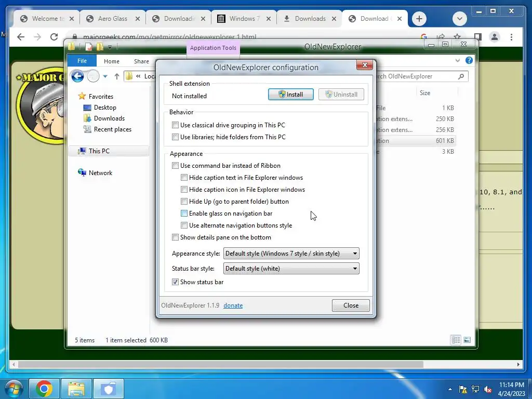The image size is (532, 399).
Task: Click the Chrome taskbar icon
Action: click(x=44, y=389)
